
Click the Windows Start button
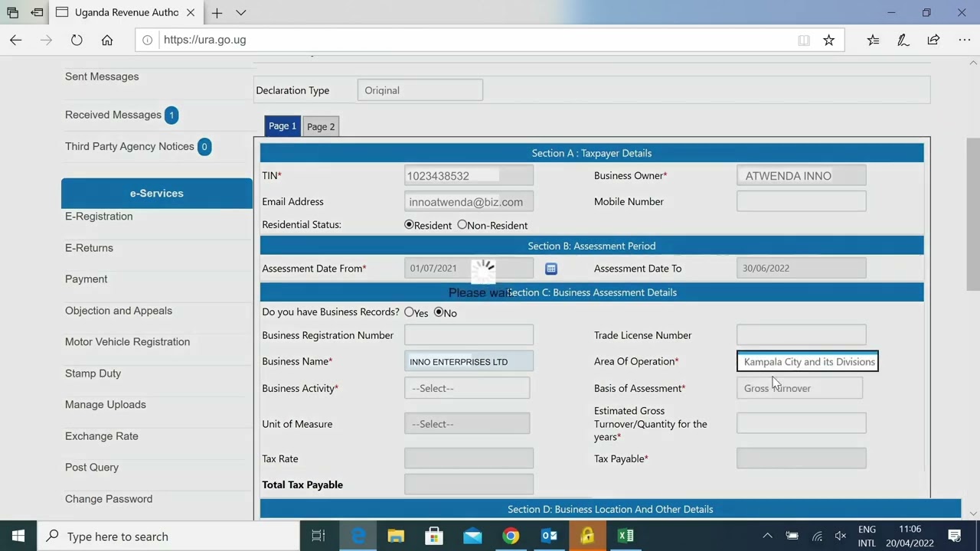coord(18,536)
